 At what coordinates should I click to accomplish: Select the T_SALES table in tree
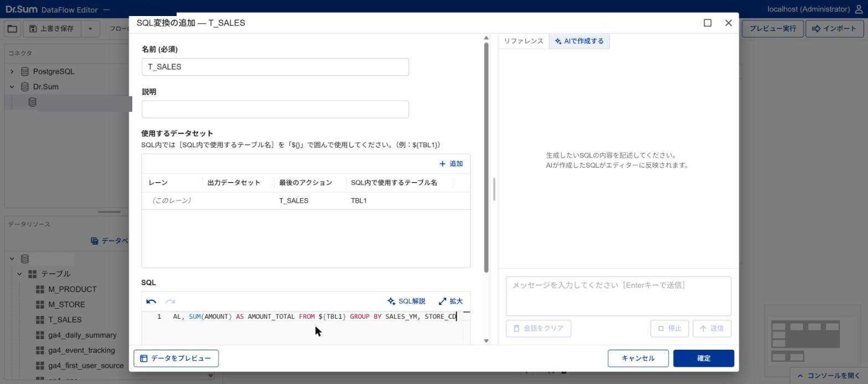[x=65, y=320]
